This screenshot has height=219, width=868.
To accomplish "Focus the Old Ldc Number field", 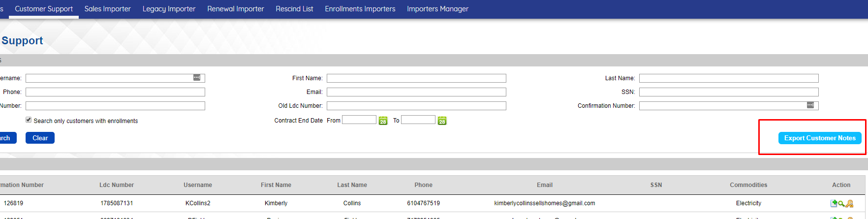I will pyautogui.click(x=416, y=106).
